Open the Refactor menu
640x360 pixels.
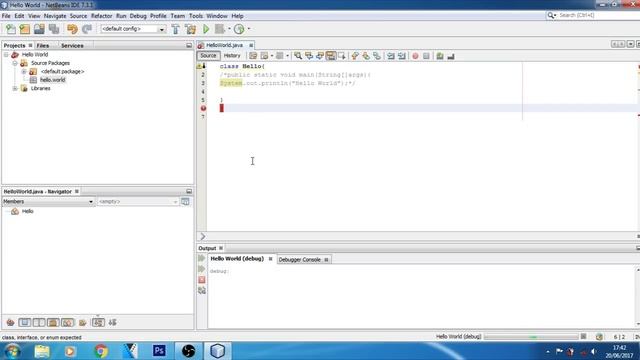click(x=101, y=16)
